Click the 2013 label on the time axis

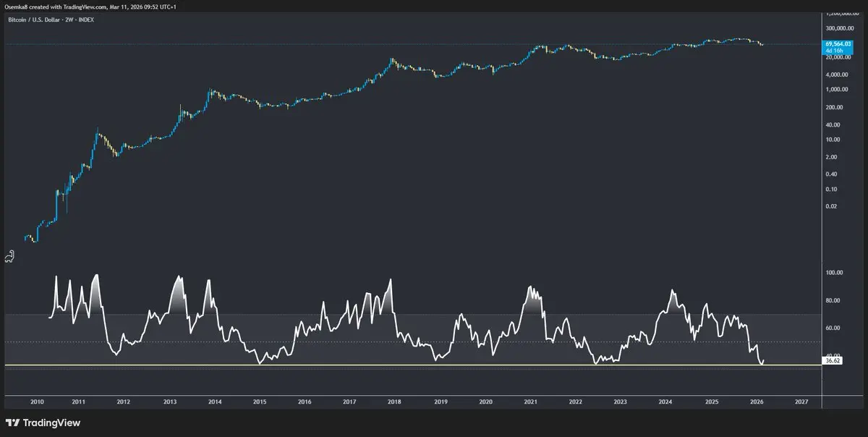pos(169,401)
